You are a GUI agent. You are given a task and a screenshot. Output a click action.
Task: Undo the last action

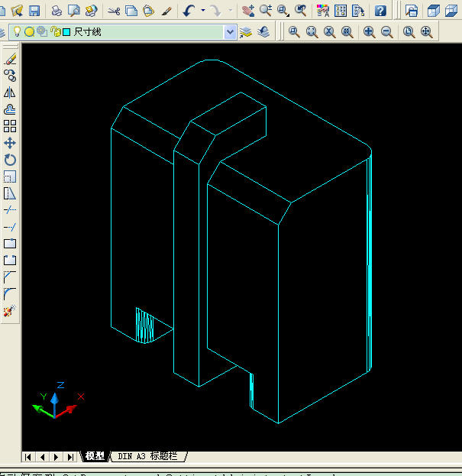point(189,11)
